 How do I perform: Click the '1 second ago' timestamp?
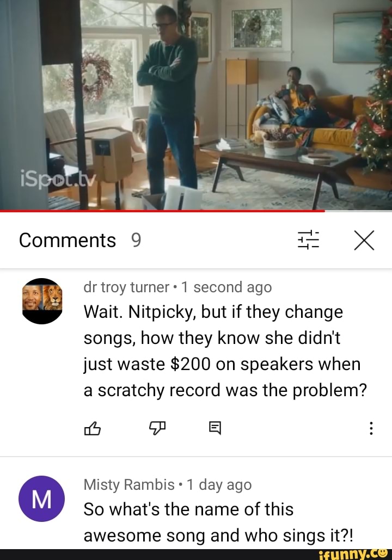(226, 287)
